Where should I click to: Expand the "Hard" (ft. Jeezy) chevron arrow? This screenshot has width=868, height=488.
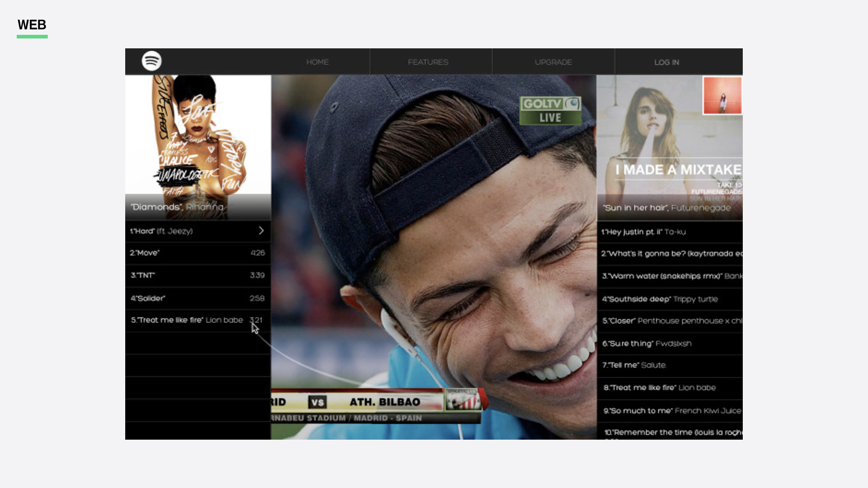261,231
